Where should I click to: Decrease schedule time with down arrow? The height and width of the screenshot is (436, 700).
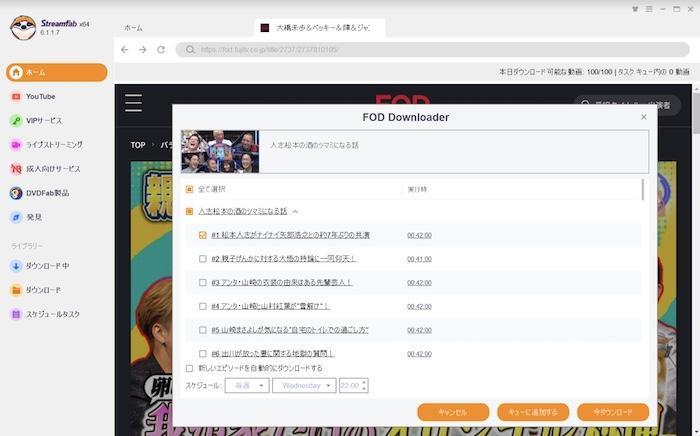point(364,389)
